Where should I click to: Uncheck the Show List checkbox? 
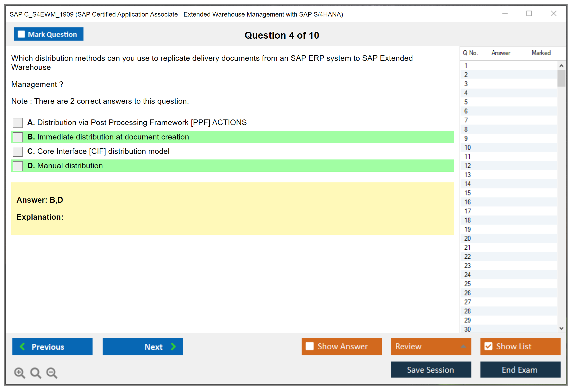click(x=488, y=346)
